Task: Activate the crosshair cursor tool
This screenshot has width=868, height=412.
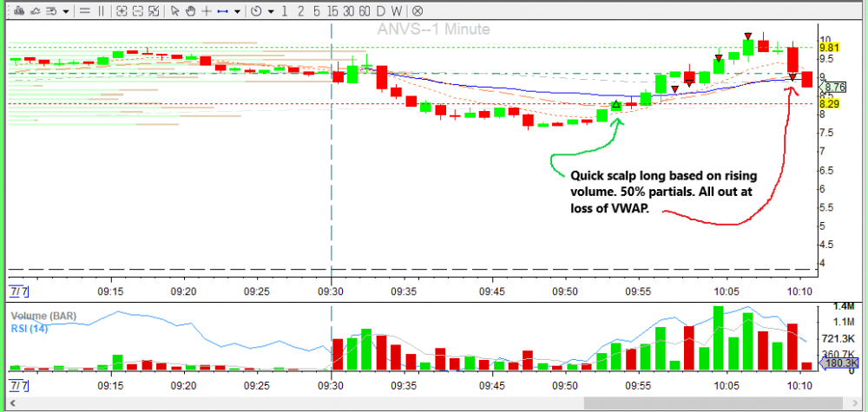Action: [205, 11]
